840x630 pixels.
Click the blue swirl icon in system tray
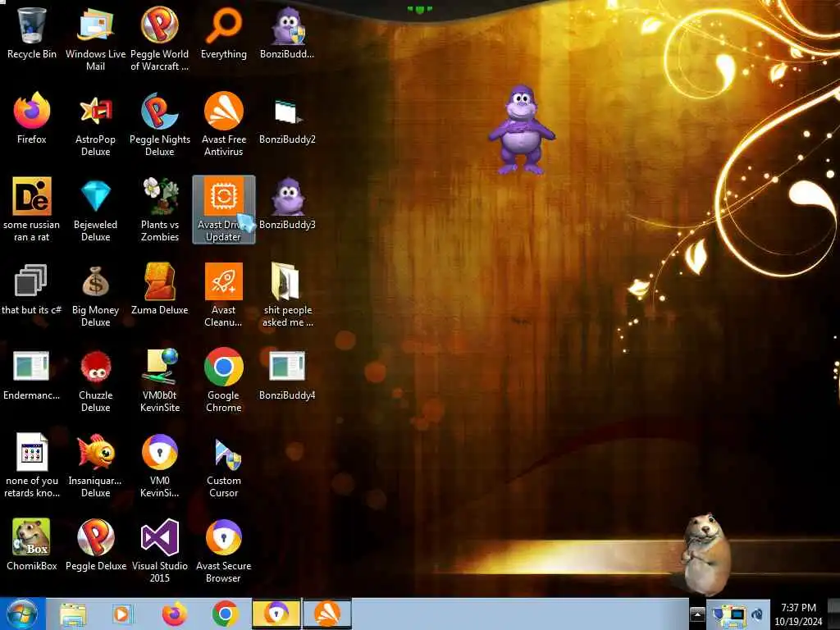pyautogui.click(x=757, y=614)
